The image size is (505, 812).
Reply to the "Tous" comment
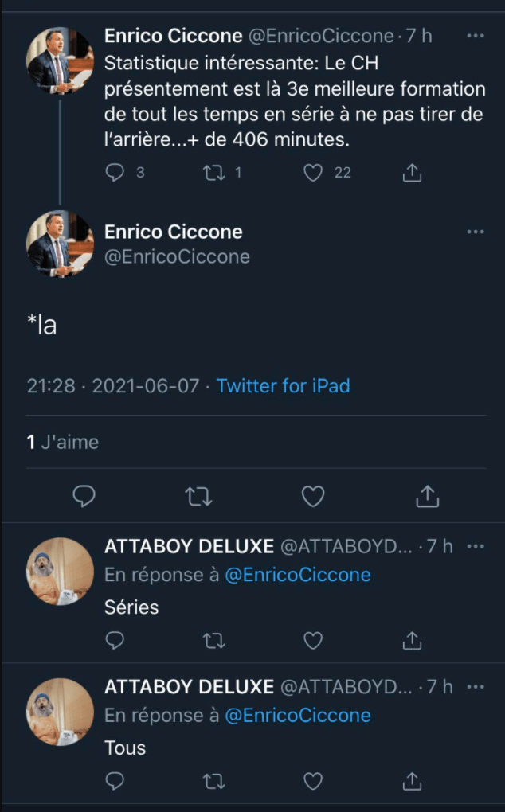[x=115, y=781]
